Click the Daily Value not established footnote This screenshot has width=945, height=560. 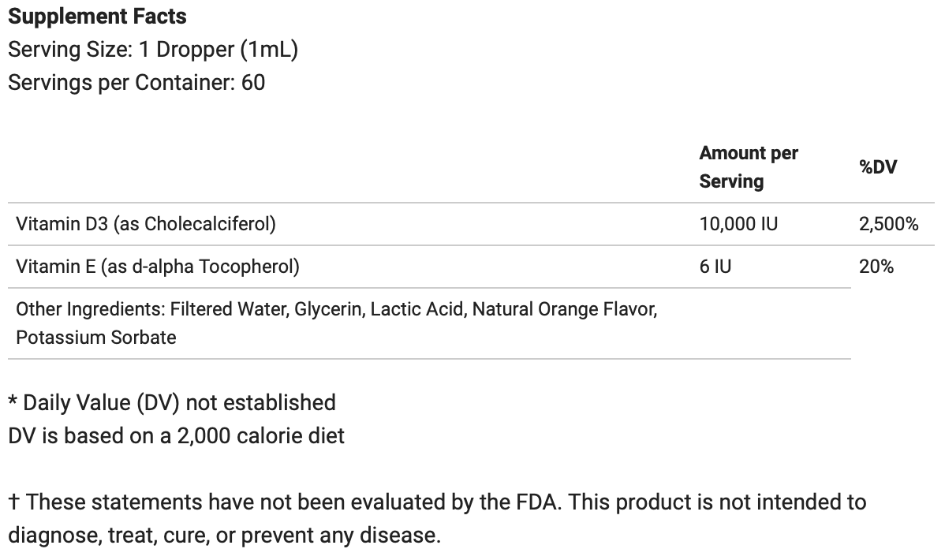(172, 402)
